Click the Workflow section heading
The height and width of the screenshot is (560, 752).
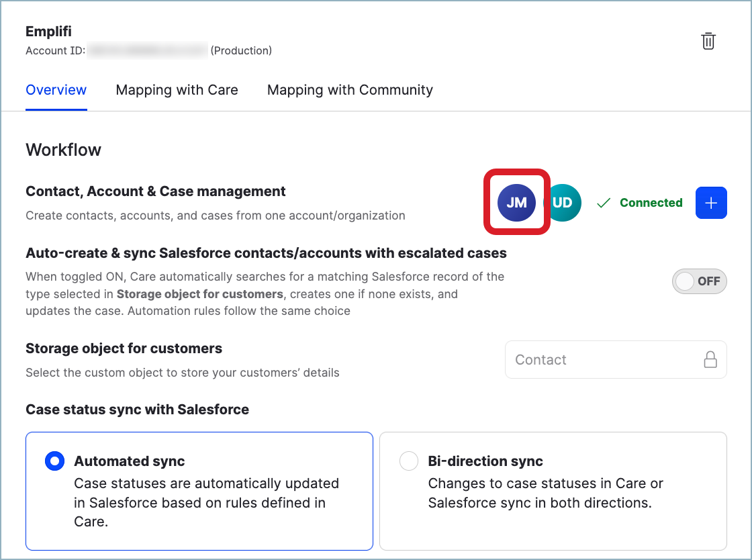63,150
